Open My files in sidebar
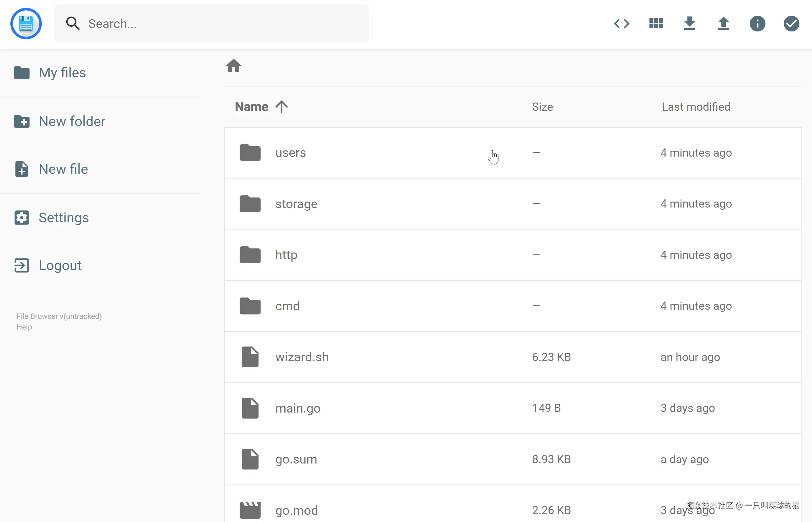The width and height of the screenshot is (812, 522). (62, 73)
